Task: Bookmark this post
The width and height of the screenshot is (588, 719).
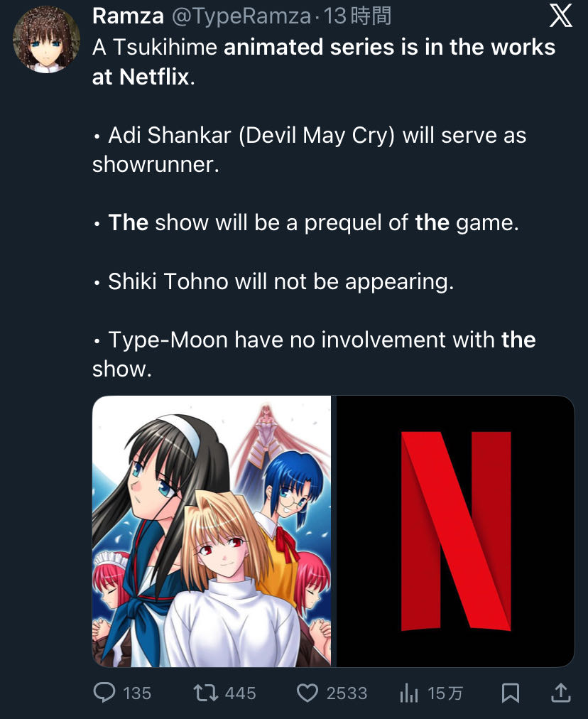Action: (x=510, y=693)
